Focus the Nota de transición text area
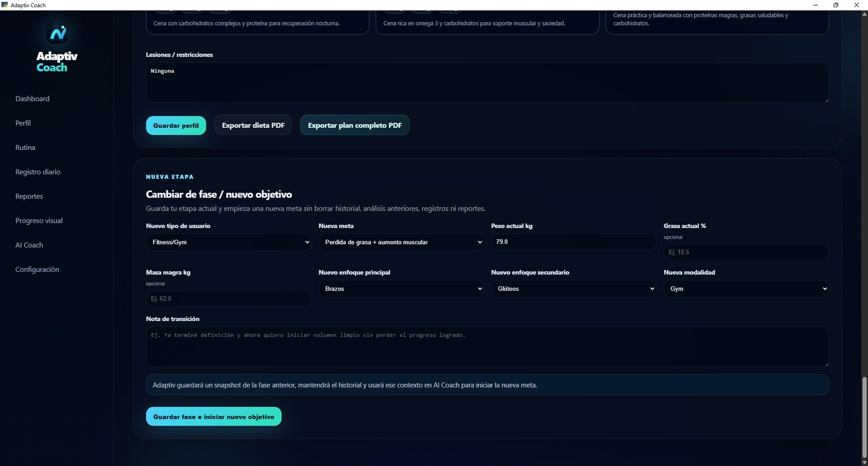The width and height of the screenshot is (868, 466). pyautogui.click(x=487, y=346)
